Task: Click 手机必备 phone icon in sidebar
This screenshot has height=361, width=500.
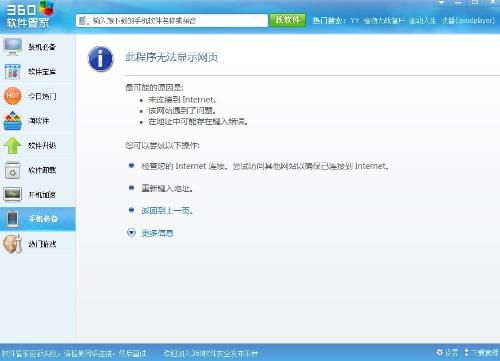Action: pyautogui.click(x=13, y=219)
